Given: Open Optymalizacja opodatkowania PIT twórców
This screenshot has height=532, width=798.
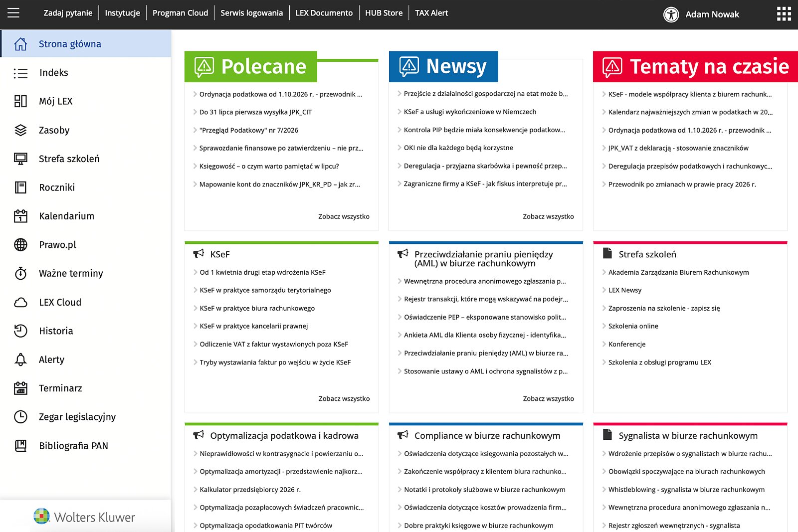Looking at the screenshot, I should pyautogui.click(x=266, y=526).
